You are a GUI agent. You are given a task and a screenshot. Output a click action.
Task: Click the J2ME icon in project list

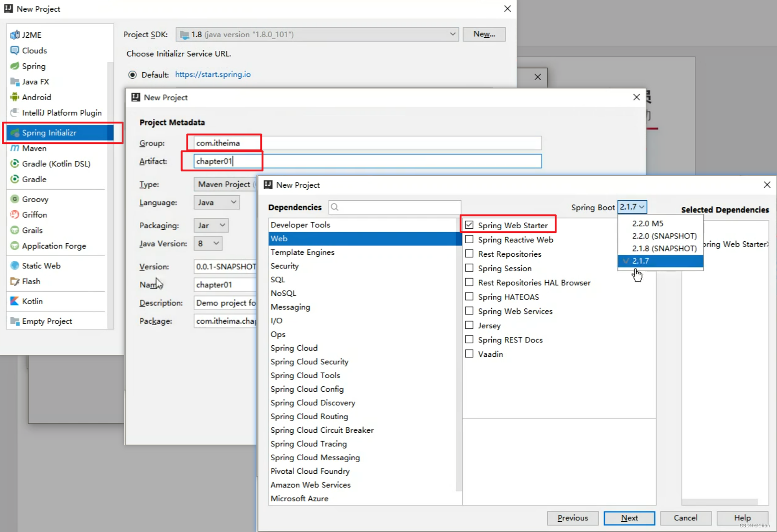coord(15,35)
